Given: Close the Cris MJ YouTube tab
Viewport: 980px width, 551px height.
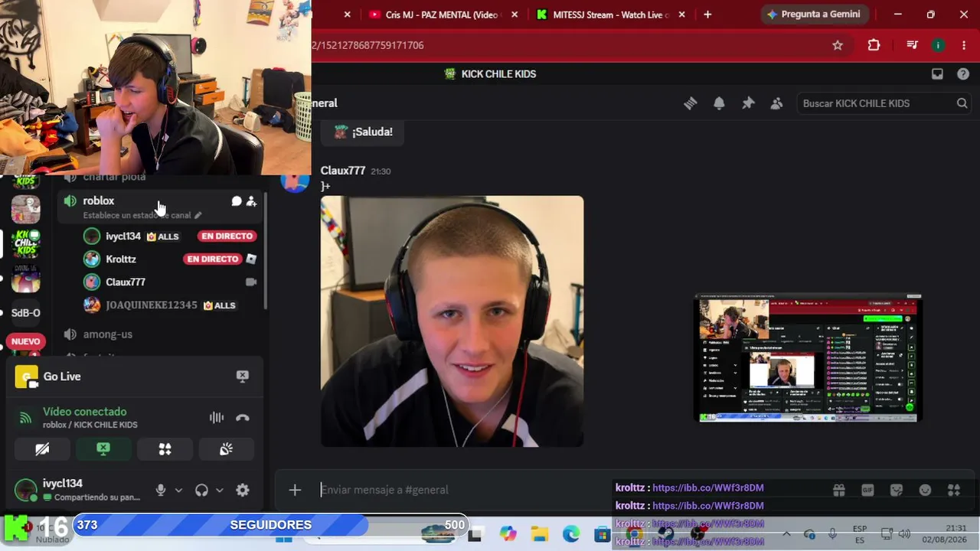Looking at the screenshot, I should click(x=514, y=15).
